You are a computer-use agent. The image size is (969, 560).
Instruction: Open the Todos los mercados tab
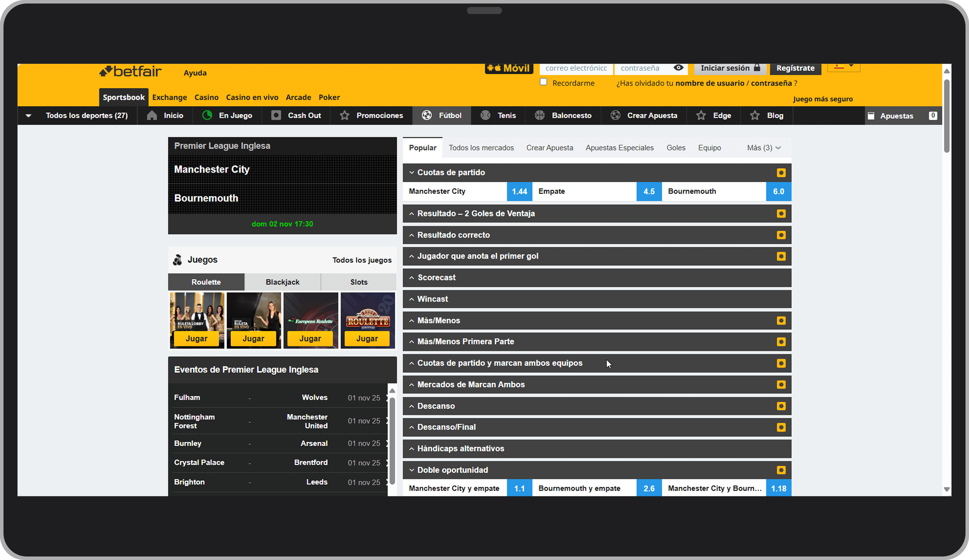(x=481, y=148)
